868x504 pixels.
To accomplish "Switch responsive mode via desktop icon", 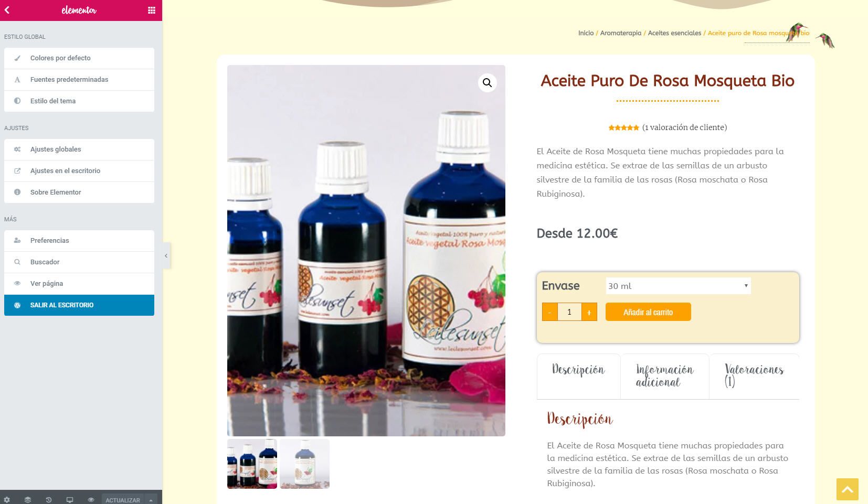I will click(x=70, y=500).
